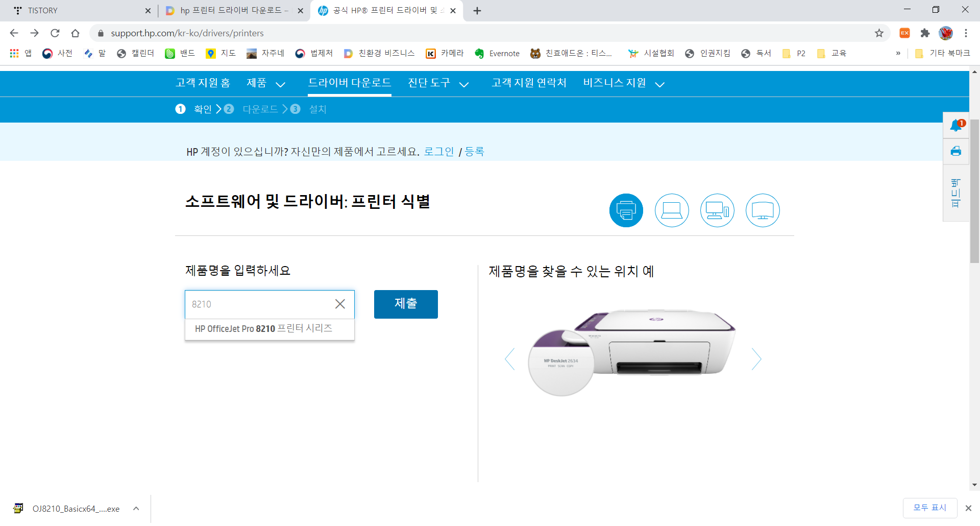Open the 드라이버 다운로드 tab
This screenshot has height=526, width=980.
click(350, 83)
